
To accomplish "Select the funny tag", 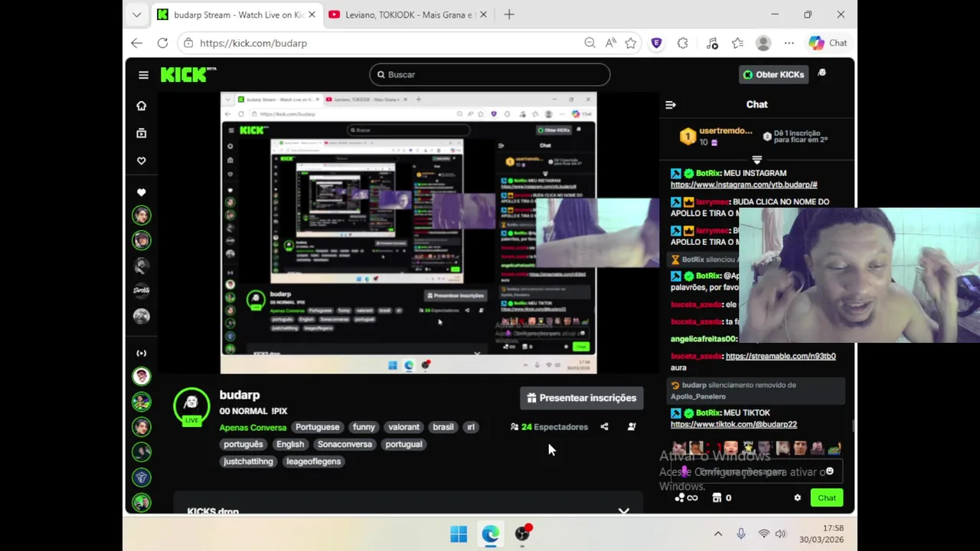I will pyautogui.click(x=364, y=427).
